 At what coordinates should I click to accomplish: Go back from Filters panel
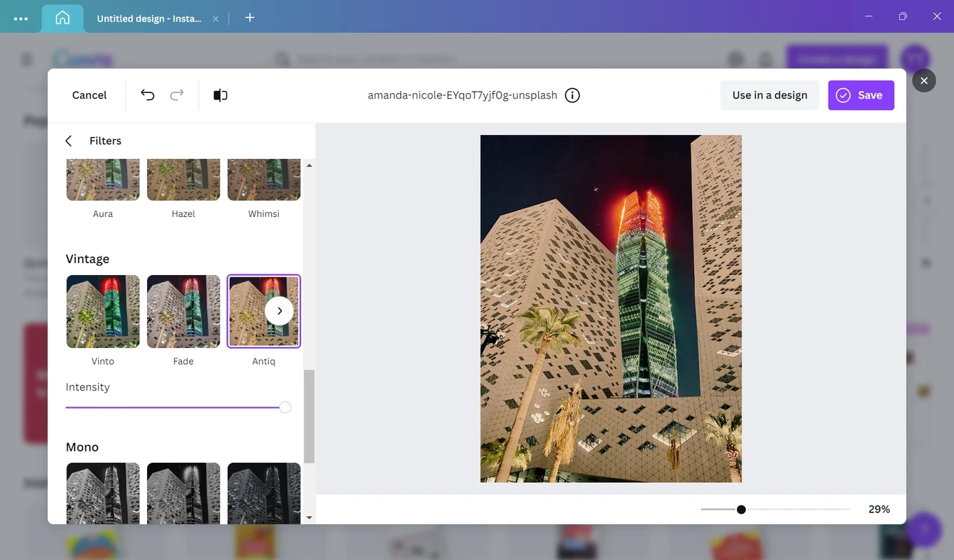(x=69, y=141)
